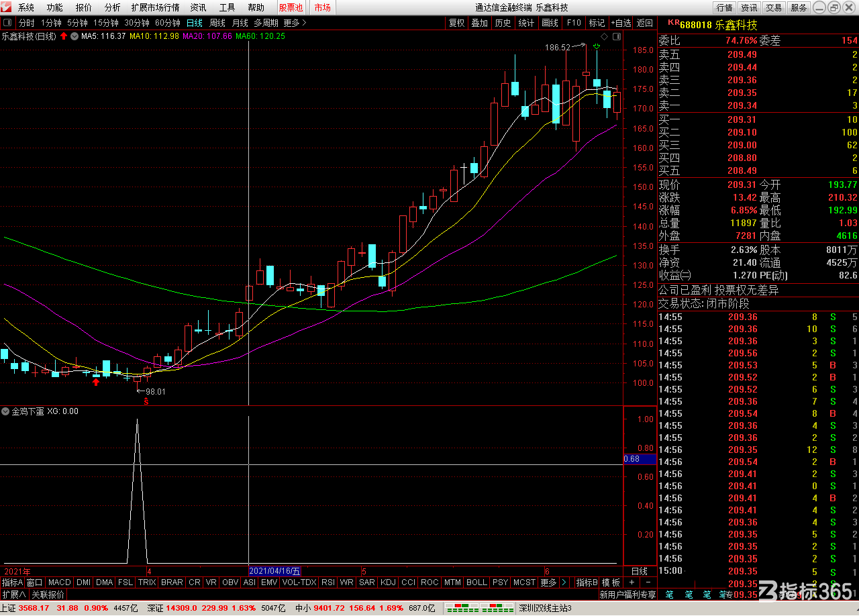Switch to the VOL-TDX indicator tab
Viewport: 859px width, 616px height.
(299, 582)
